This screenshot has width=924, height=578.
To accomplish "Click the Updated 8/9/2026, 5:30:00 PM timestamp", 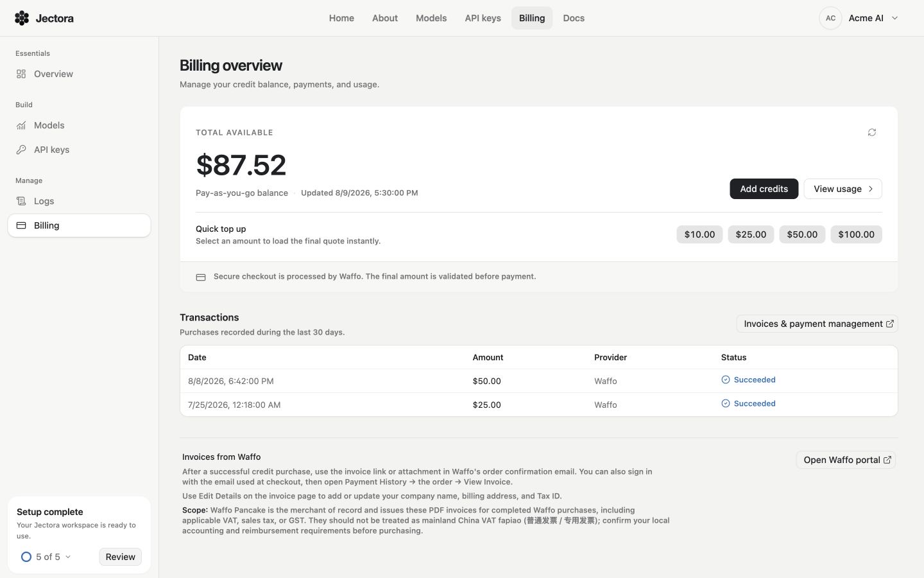I will click(x=359, y=193).
